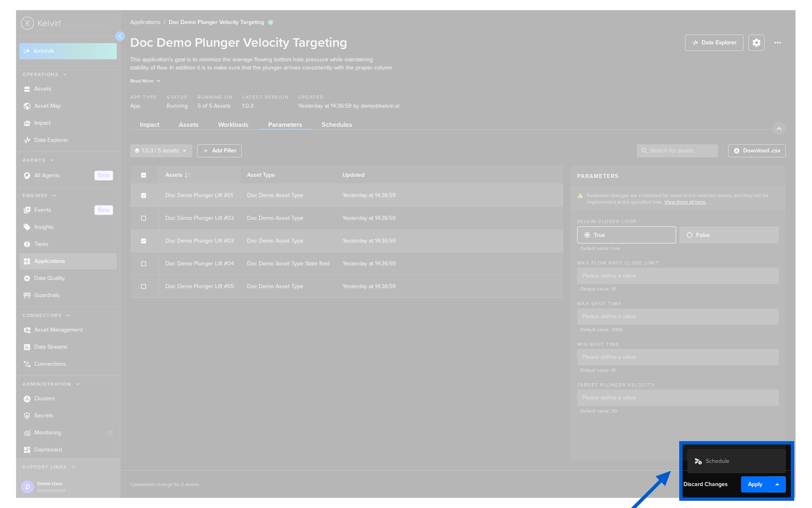Open Data Explorer button in header
Viewport: 812px width, 508px height.
[714, 43]
